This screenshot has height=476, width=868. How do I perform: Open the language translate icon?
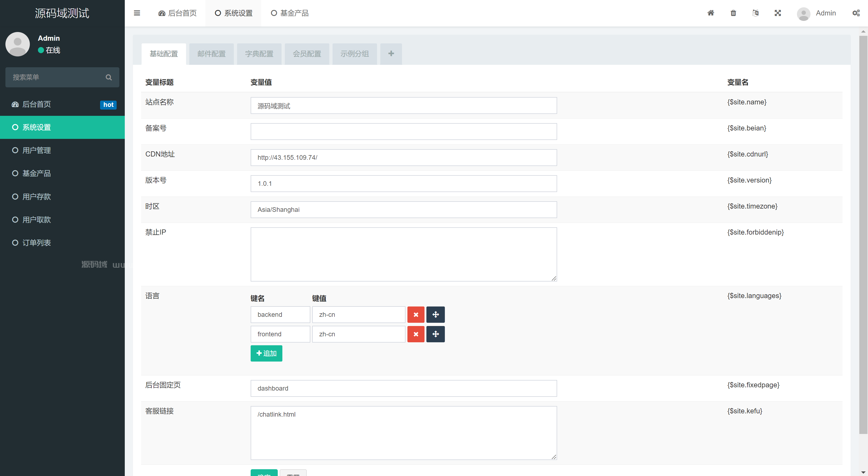pos(755,13)
